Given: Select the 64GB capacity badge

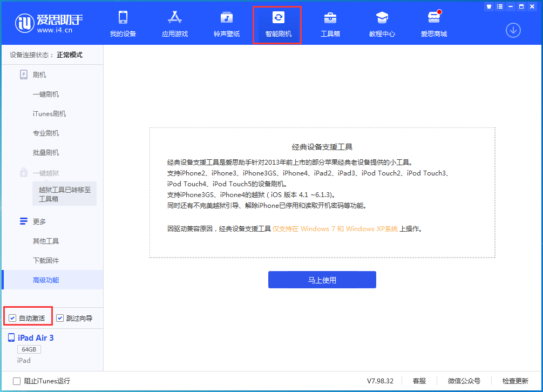Looking at the screenshot, I should click(x=29, y=349).
